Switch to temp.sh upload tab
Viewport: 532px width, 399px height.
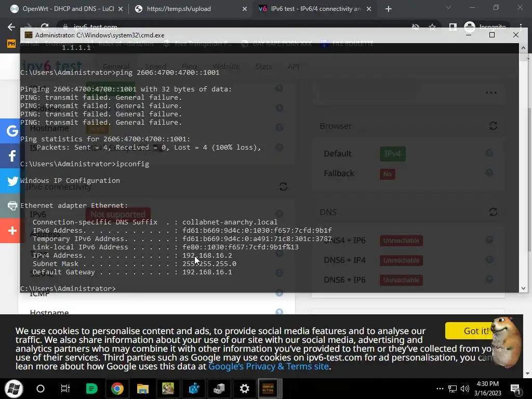pos(190,9)
